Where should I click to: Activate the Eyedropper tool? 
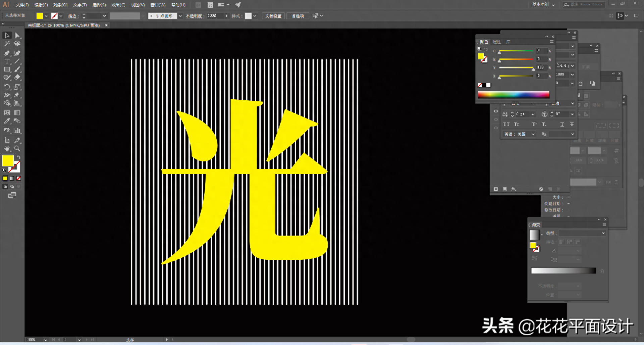[7, 121]
